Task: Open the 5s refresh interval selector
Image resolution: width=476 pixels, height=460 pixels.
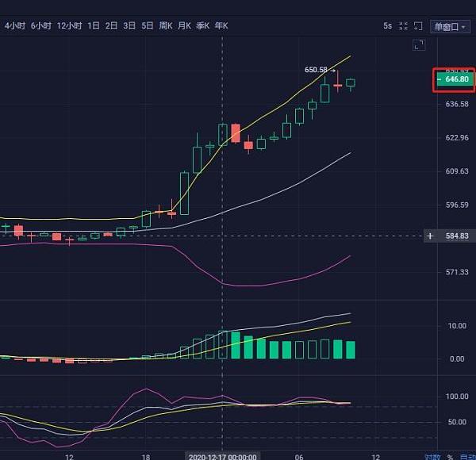Action: 387,26
